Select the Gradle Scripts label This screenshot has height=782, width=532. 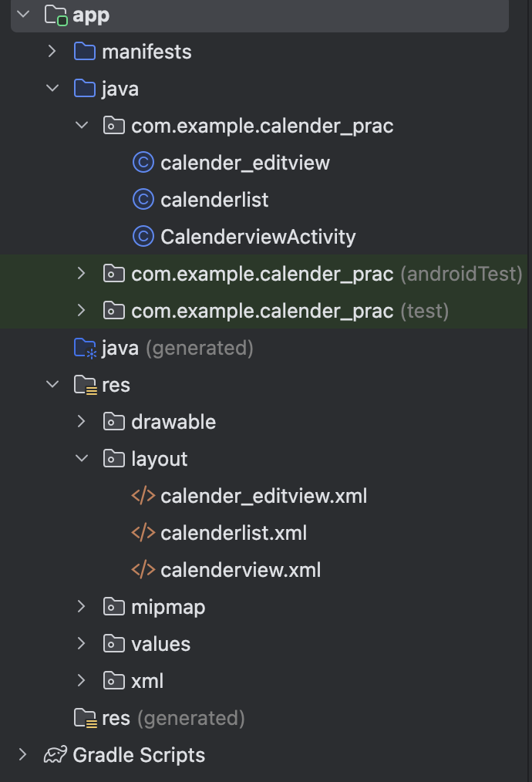139,756
